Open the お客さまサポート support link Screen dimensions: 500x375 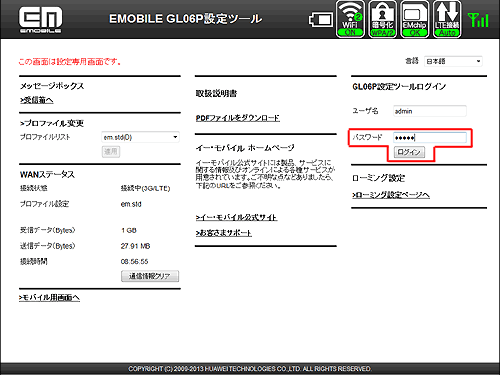click(x=224, y=233)
